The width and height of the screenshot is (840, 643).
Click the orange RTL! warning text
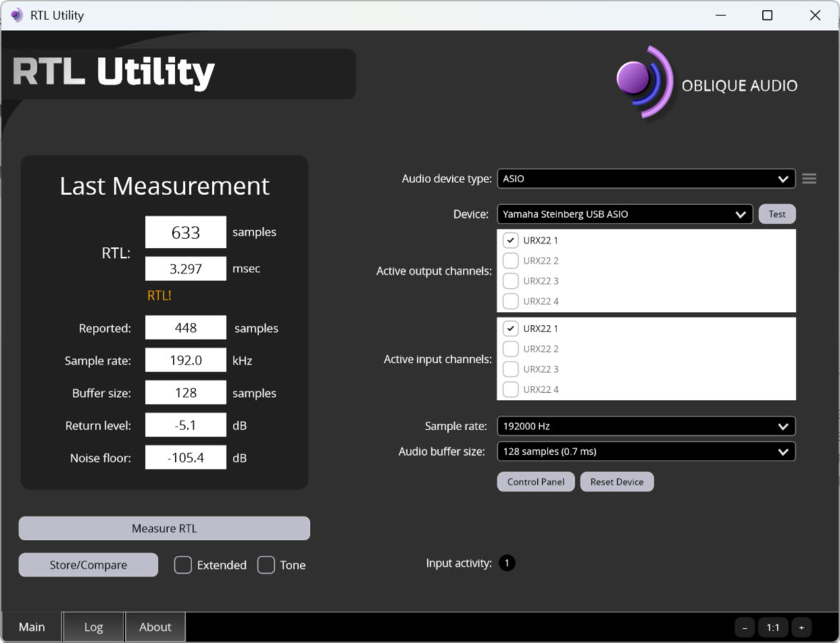(159, 295)
